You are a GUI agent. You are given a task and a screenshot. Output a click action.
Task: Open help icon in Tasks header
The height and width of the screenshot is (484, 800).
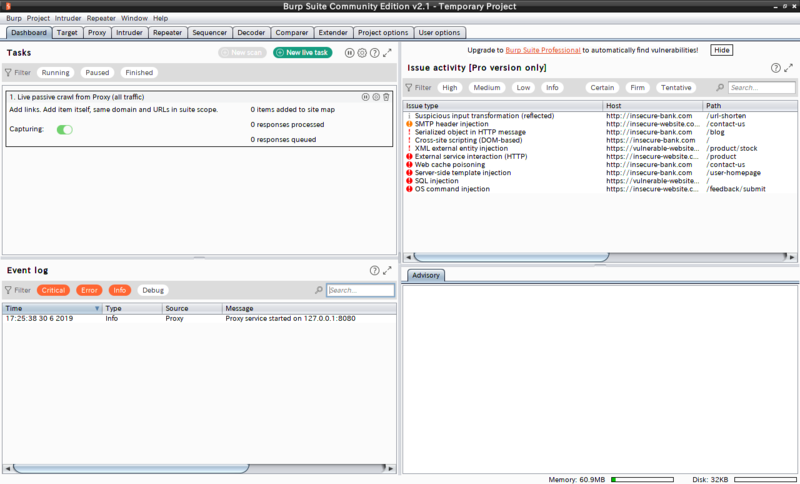pyautogui.click(x=374, y=53)
